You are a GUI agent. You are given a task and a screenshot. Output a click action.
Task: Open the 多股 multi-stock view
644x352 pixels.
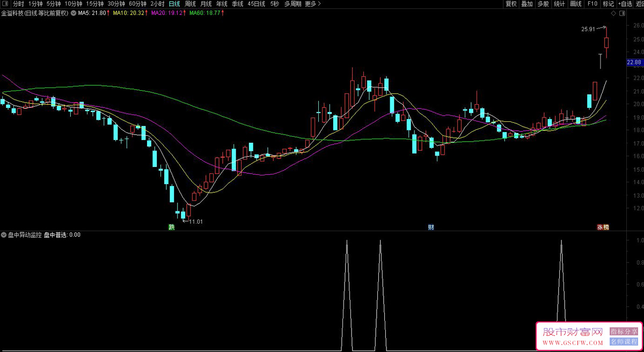click(x=543, y=3)
